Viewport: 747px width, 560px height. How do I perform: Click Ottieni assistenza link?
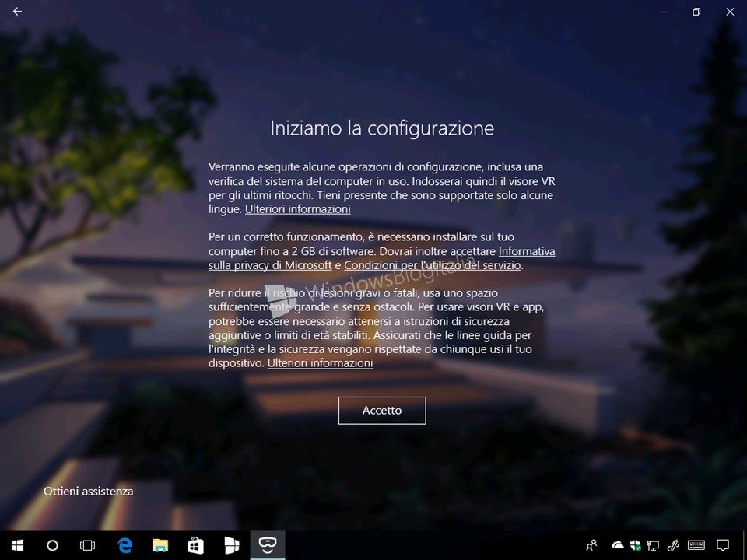[x=89, y=491]
